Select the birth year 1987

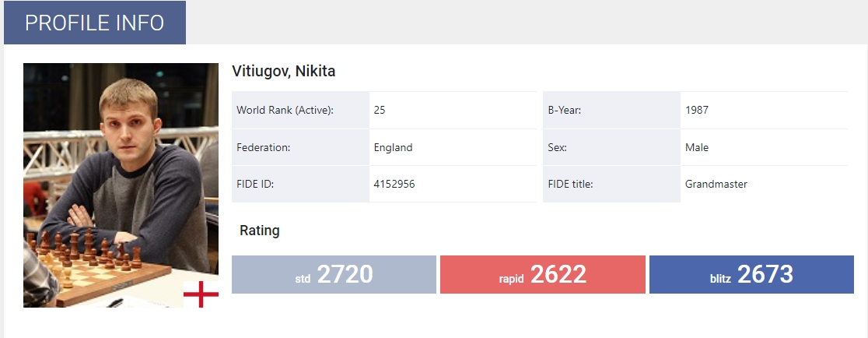click(x=697, y=111)
